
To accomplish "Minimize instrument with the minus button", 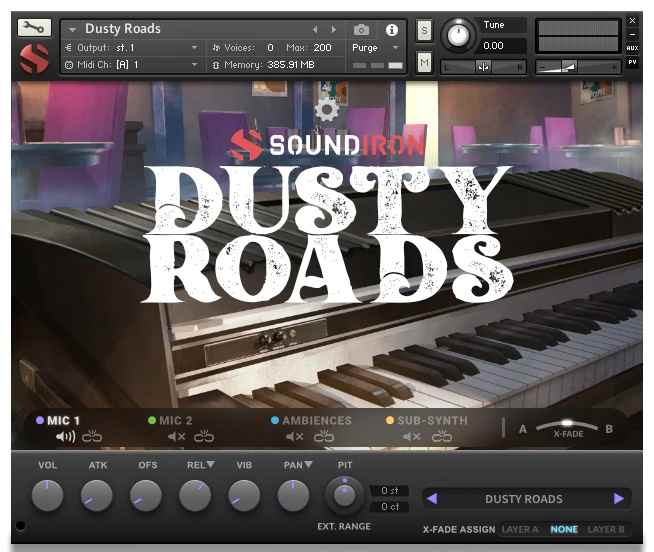I will click(632, 34).
